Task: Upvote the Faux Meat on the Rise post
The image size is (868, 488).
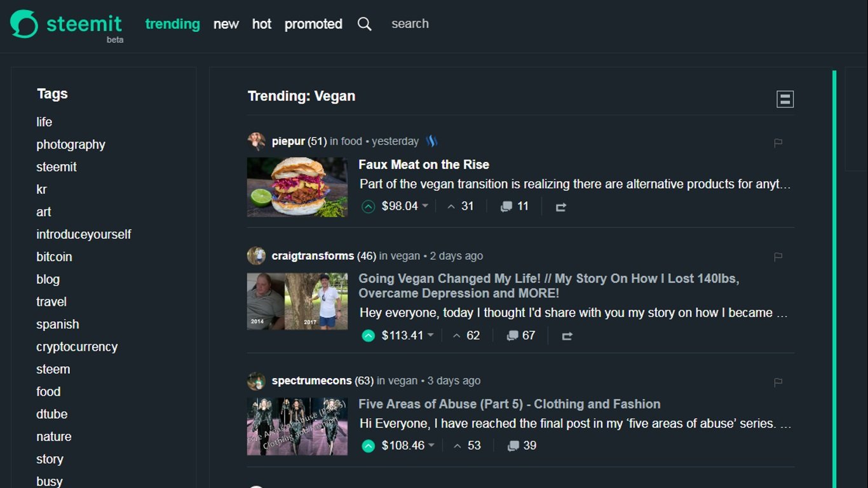Action: pyautogui.click(x=367, y=206)
